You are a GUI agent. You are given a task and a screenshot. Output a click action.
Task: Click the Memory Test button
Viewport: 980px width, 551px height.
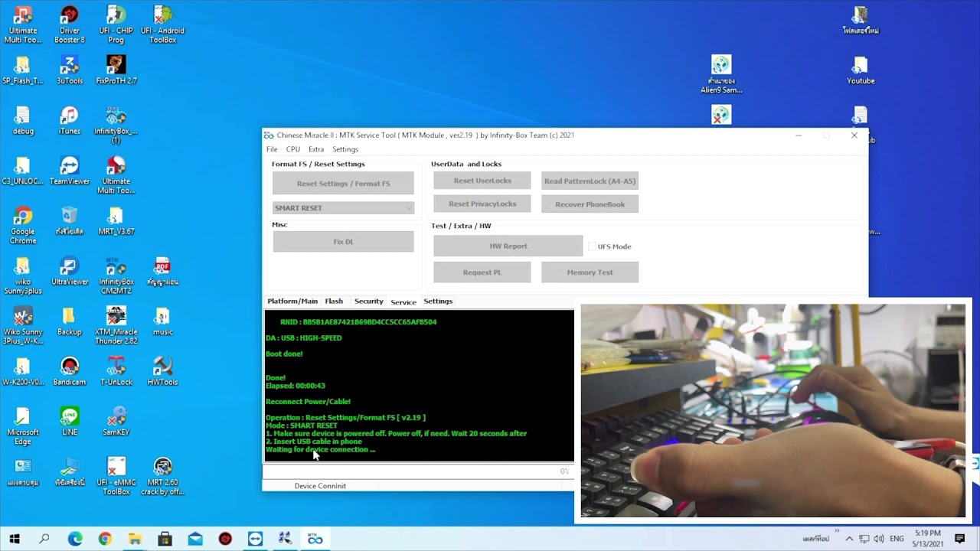(x=590, y=272)
